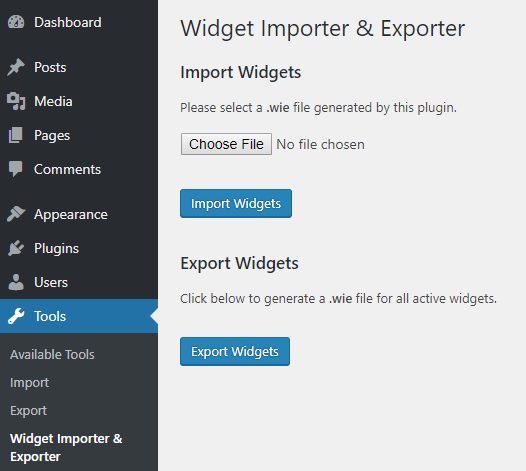Viewport: 526px width, 471px height.
Task: Click the Comments speech bubble icon
Action: coord(15,169)
